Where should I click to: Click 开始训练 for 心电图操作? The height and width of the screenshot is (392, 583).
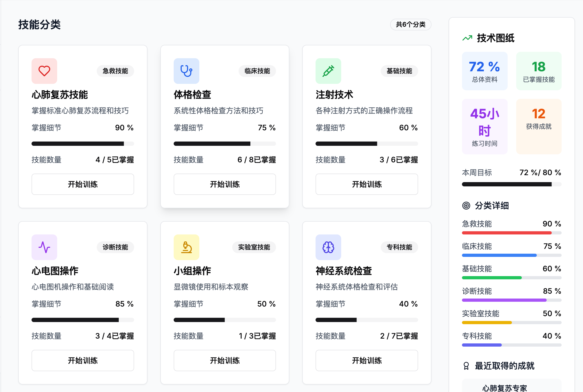tap(83, 360)
